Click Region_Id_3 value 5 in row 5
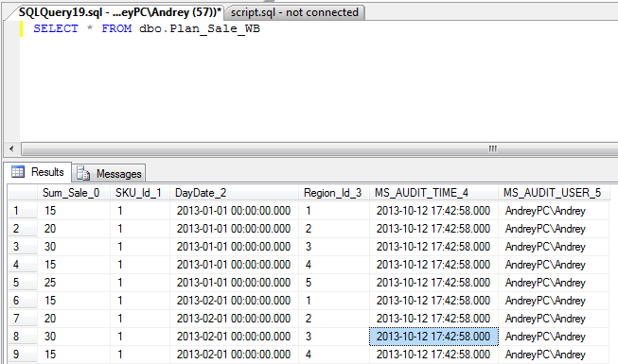Screen dimensions: 618x364 click(x=334, y=283)
